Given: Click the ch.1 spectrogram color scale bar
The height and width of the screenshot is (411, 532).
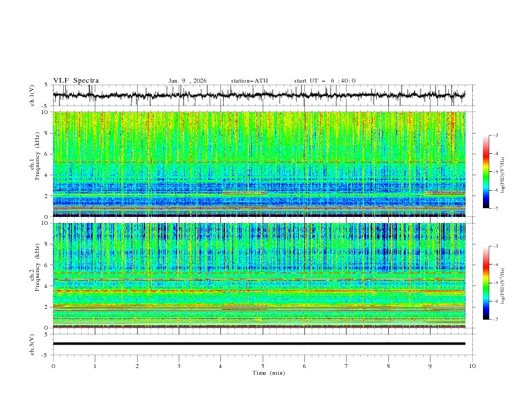Looking at the screenshot, I should (x=486, y=171).
